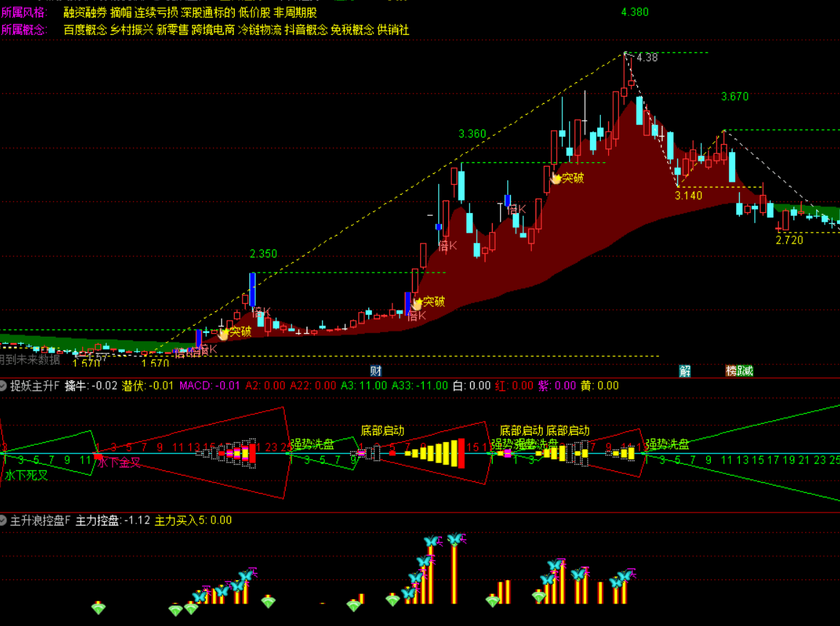This screenshot has width=840, height=626.
Task: Click the hand icon beside the 3.360 突破 signal
Action: pos(556,177)
